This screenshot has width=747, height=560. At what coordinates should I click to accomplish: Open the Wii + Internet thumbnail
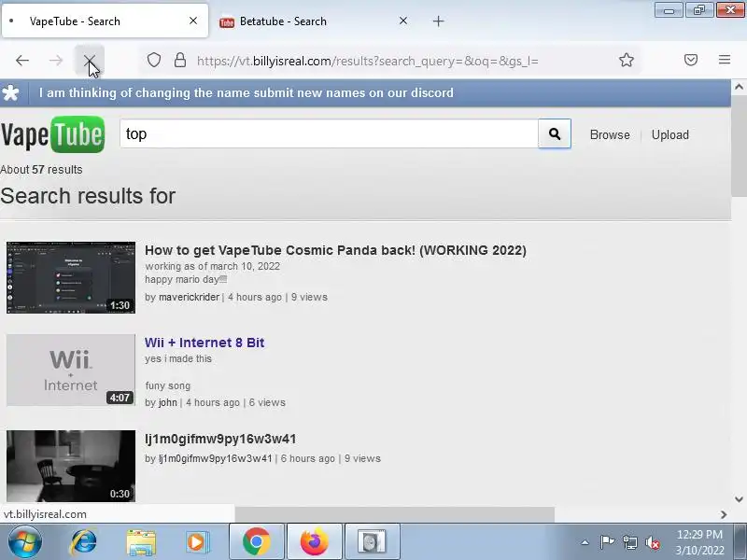71,370
